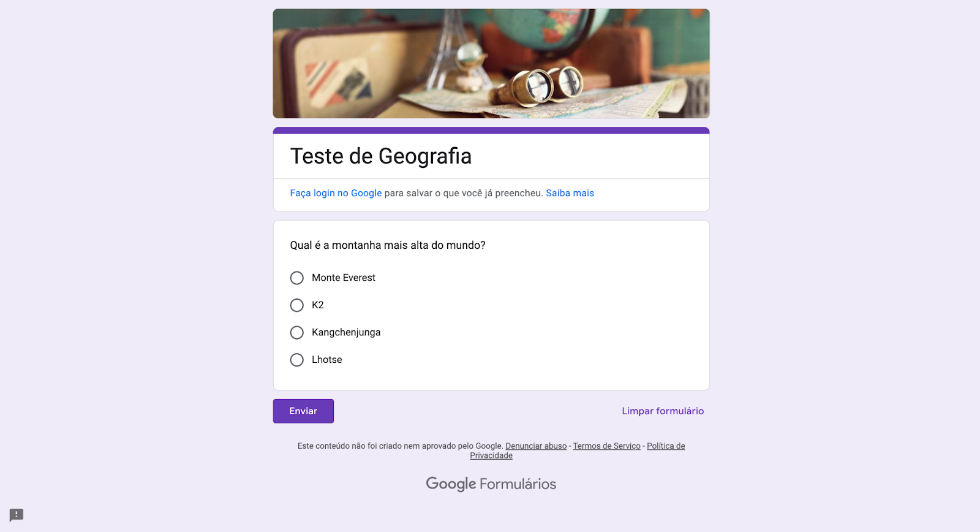Click the Enviar button
980x532 pixels.
(x=303, y=411)
